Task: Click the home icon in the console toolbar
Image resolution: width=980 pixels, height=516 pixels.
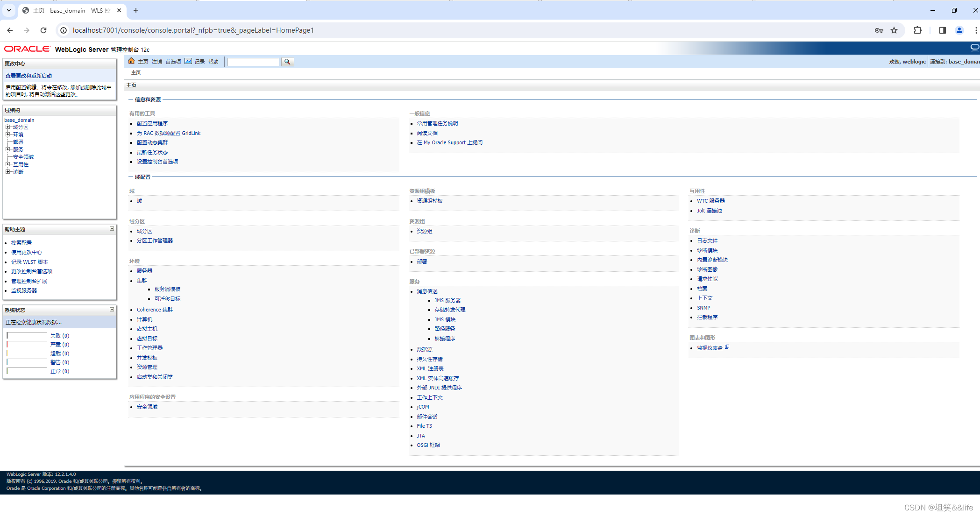Action: click(x=131, y=61)
